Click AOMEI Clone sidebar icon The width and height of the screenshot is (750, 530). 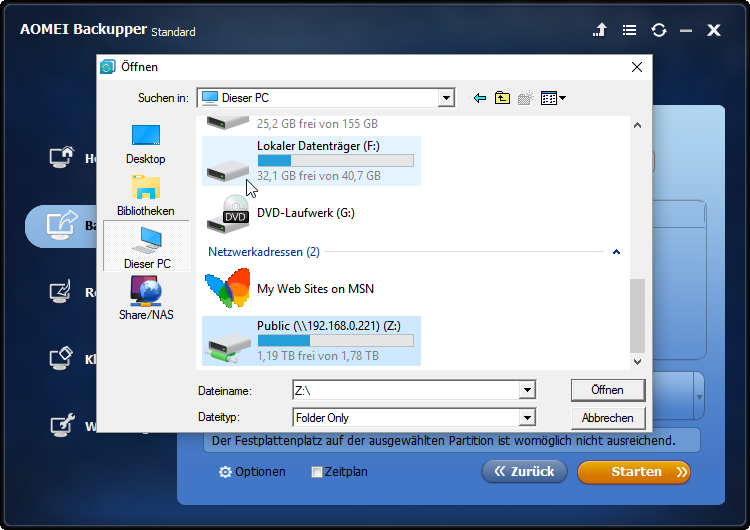[61, 358]
